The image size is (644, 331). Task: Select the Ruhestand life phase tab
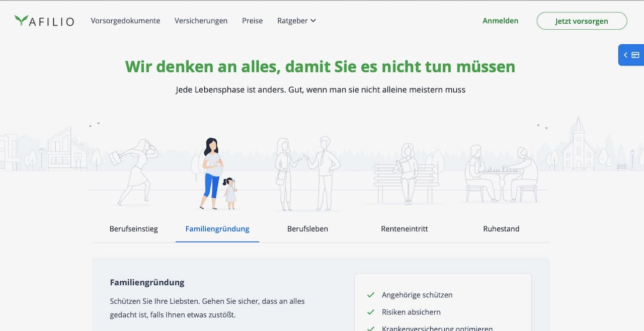501,228
